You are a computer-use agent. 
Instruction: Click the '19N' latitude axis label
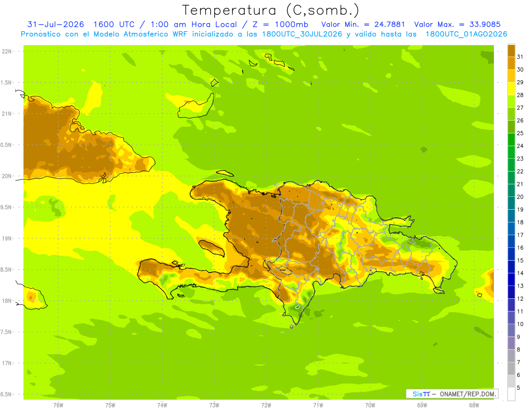(7, 239)
